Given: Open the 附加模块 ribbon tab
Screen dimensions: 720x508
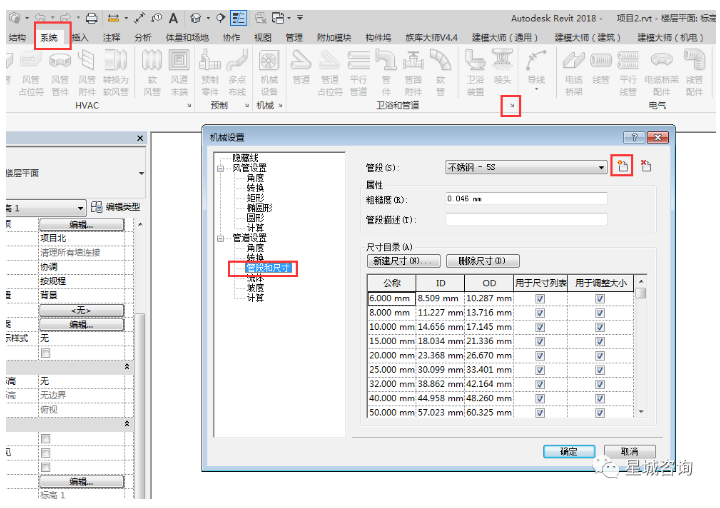Looking at the screenshot, I should (x=334, y=37).
